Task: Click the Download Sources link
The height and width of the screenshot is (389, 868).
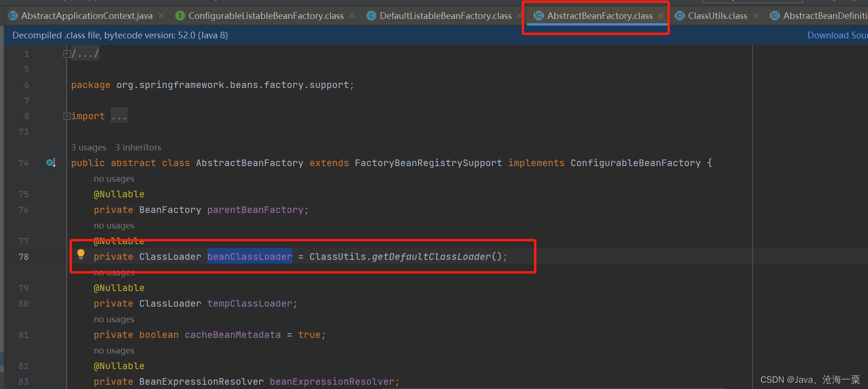Action: pos(837,35)
